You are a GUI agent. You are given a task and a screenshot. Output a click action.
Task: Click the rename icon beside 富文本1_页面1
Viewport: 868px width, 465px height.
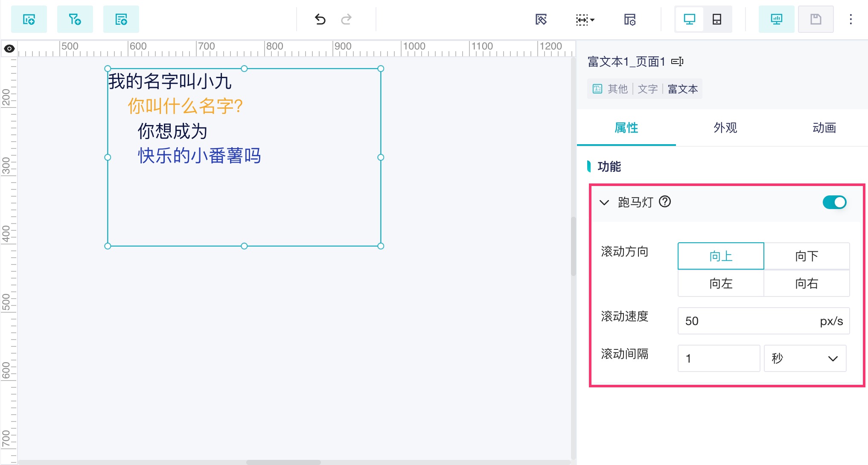pos(677,62)
